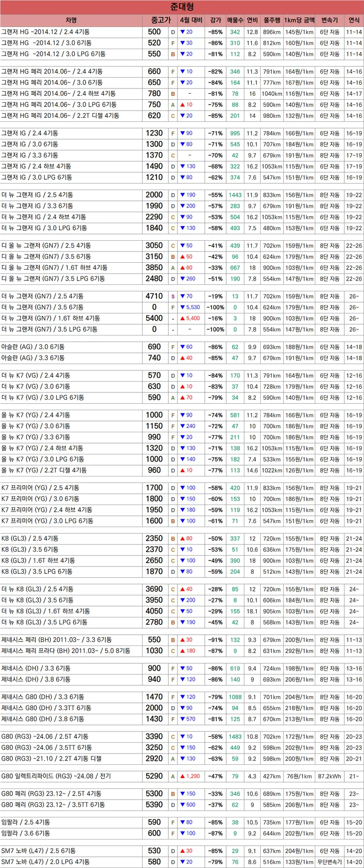
Task: Click the price 1950 cell
Action: click(154, 510)
